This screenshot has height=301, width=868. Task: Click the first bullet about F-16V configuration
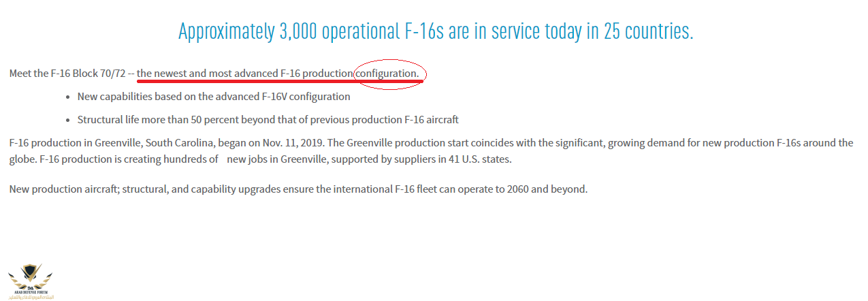[214, 97]
